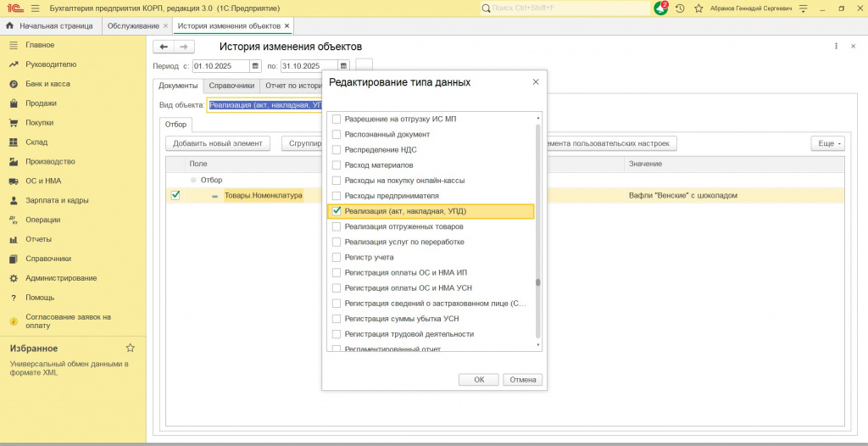Open calendar picker for start date 01.10.2025
Image resolution: width=868 pixels, height=446 pixels.
click(255, 66)
